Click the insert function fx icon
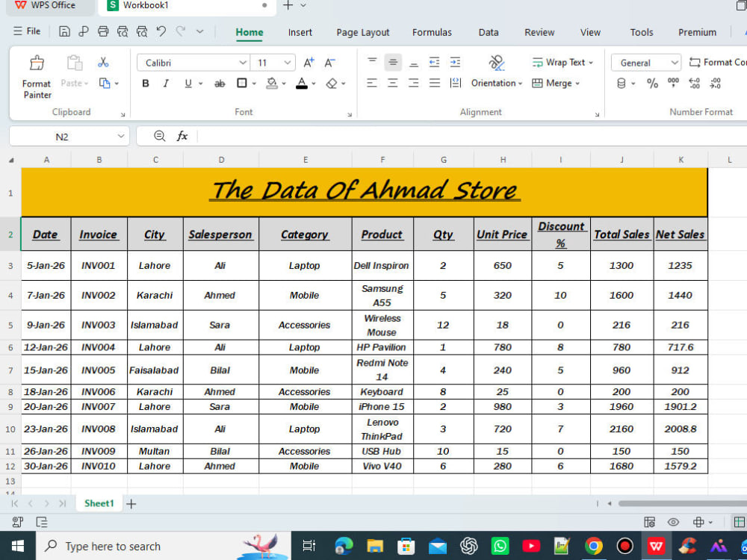 pyautogui.click(x=182, y=136)
